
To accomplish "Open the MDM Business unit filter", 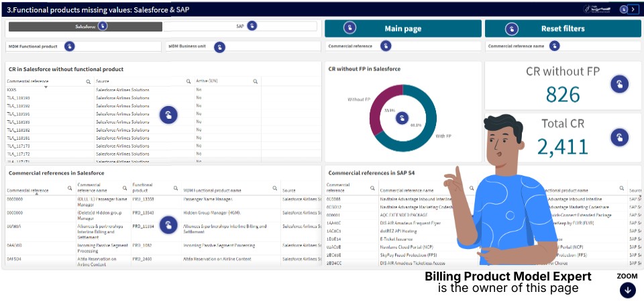I will click(244, 46).
